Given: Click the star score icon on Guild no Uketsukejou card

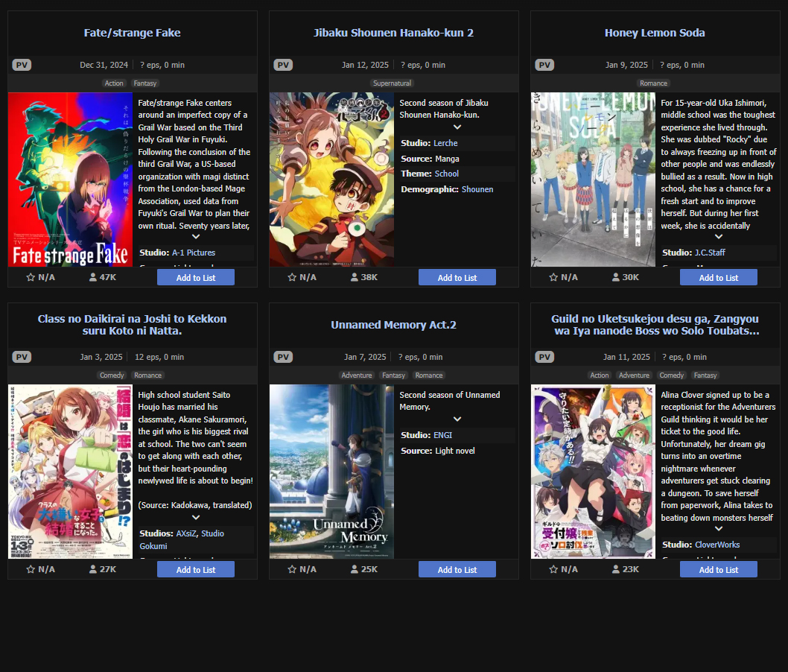Looking at the screenshot, I should [x=553, y=569].
